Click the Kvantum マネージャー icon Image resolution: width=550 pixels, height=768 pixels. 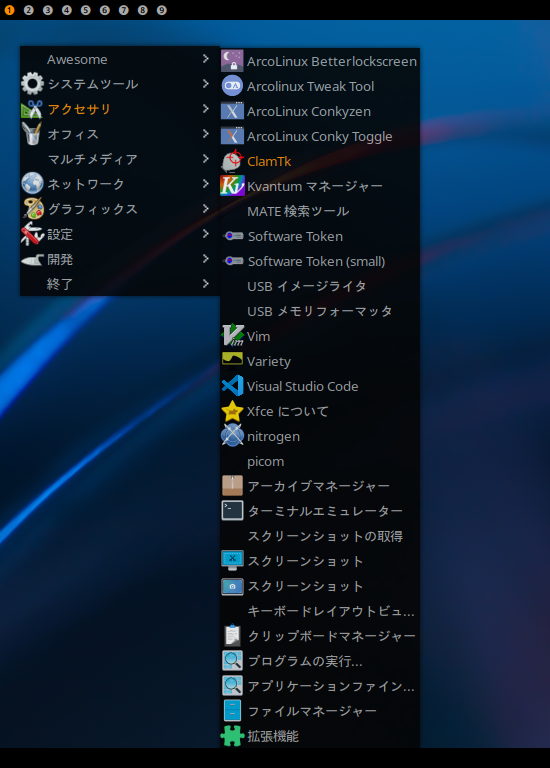232,186
